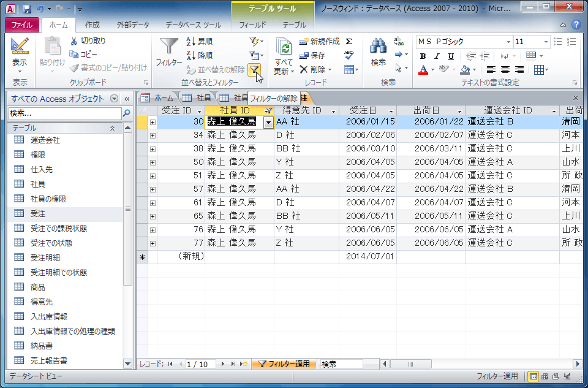
Task: Collapse the テーブル group
Action: (x=112, y=128)
